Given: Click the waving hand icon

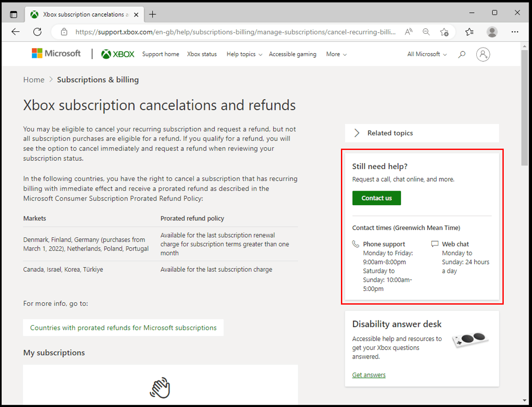Looking at the screenshot, I should (x=160, y=388).
